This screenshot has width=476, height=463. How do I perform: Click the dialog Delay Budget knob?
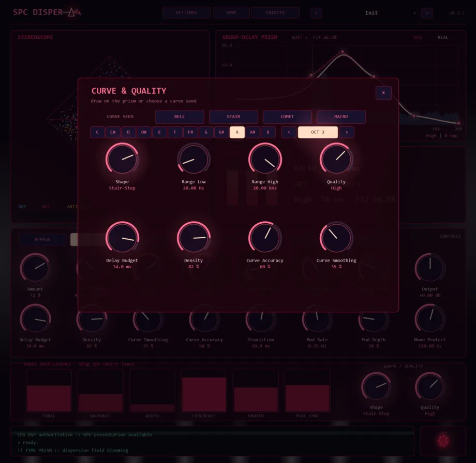pos(122,238)
